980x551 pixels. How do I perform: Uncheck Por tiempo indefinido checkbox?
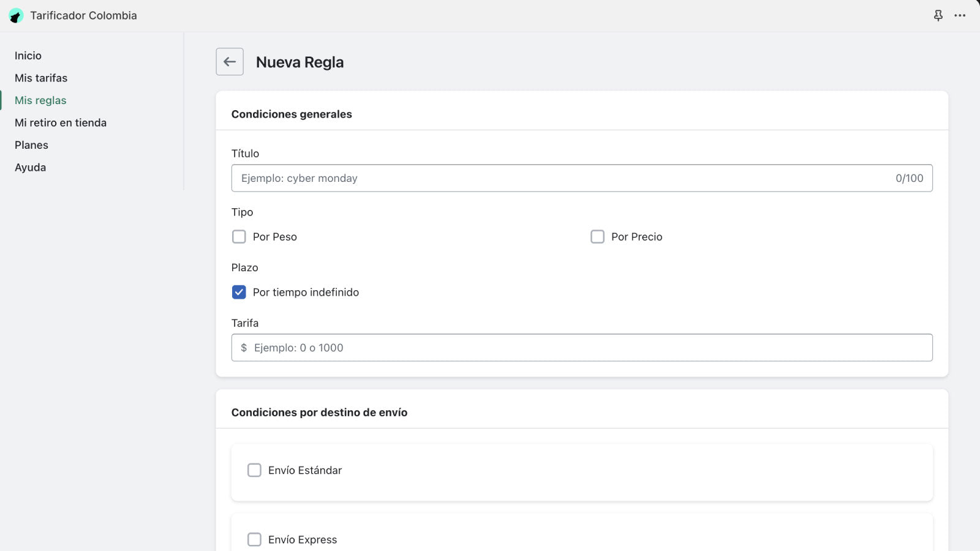coord(239,292)
